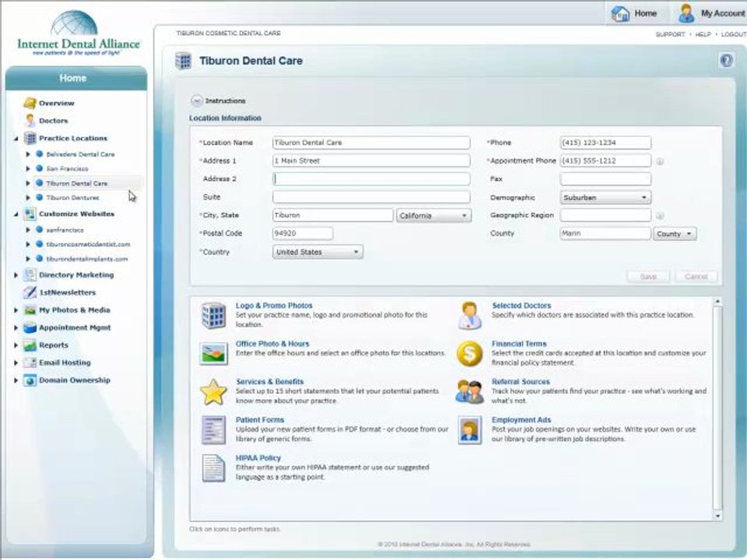Click the Appointment Mgmt icon
The height and width of the screenshot is (560, 747).
[30, 327]
